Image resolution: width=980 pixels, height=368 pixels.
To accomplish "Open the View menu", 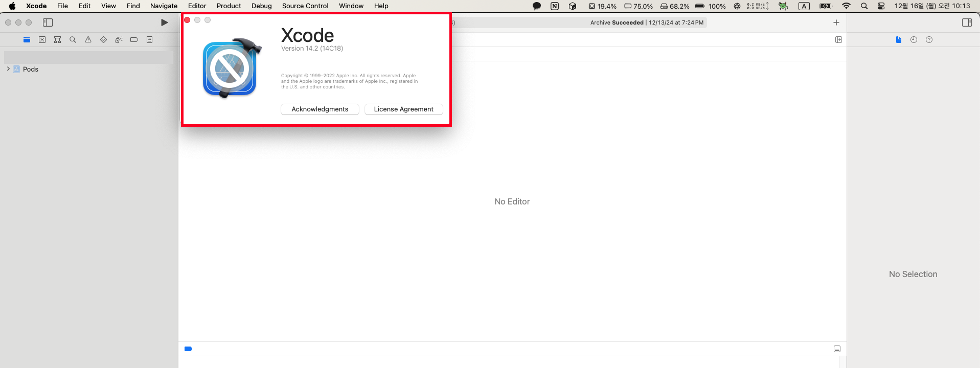I will [x=108, y=6].
